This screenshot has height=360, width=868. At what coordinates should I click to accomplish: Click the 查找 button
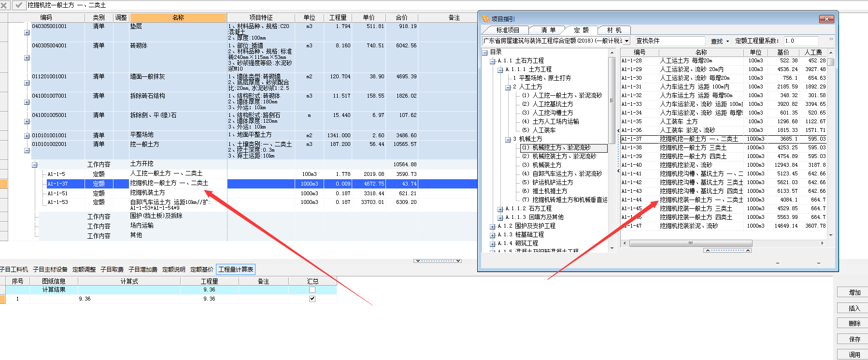[x=717, y=41]
